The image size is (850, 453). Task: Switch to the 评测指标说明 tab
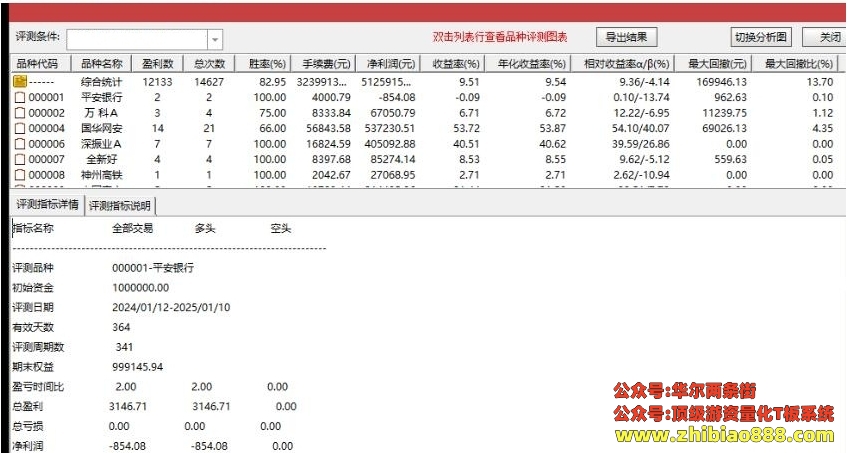point(120,206)
